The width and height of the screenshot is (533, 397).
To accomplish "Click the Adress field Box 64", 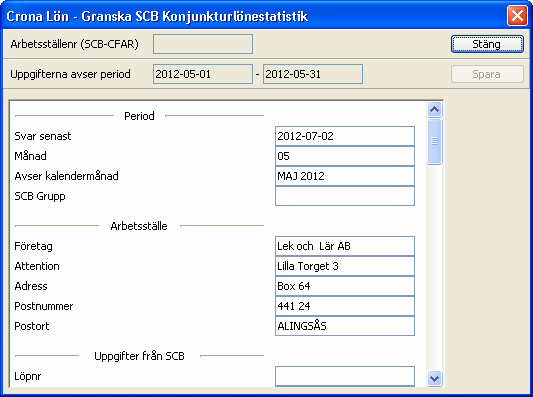I will (345, 286).
